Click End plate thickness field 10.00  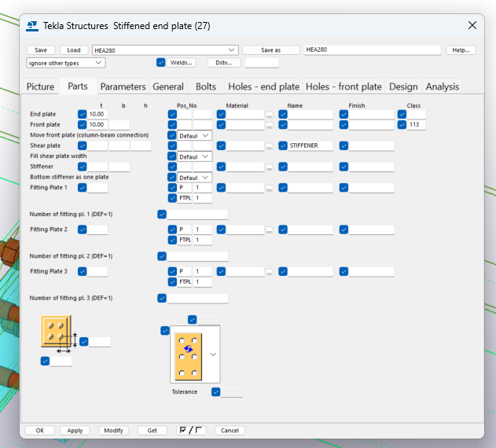97,114
